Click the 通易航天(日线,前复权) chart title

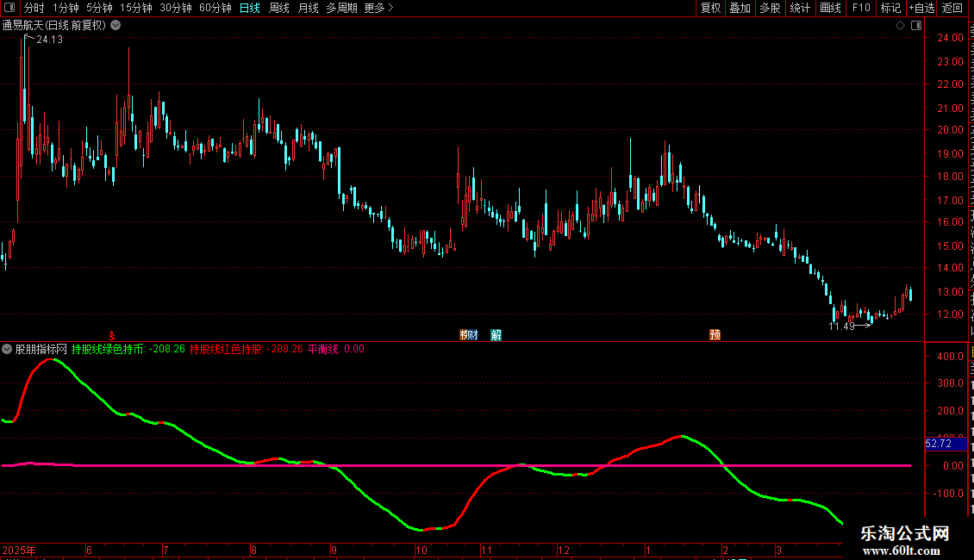click(54, 26)
